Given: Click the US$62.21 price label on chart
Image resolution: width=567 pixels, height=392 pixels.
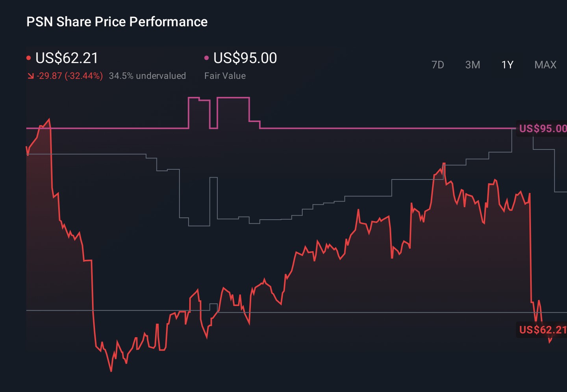Looking at the screenshot, I should coord(543,329).
